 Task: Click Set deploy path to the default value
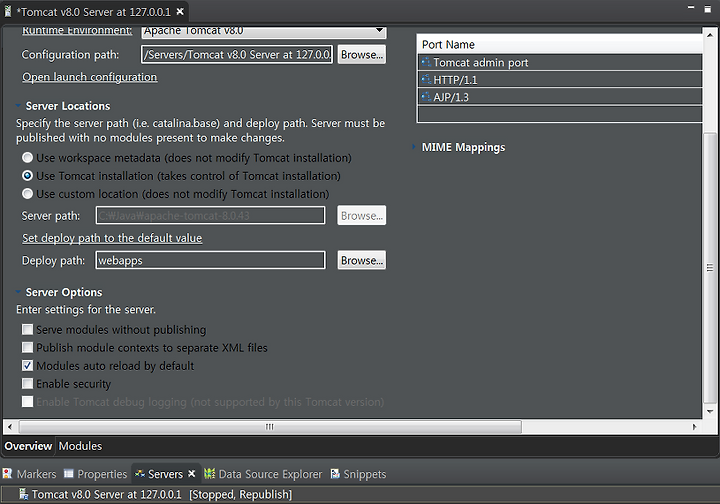pos(112,238)
